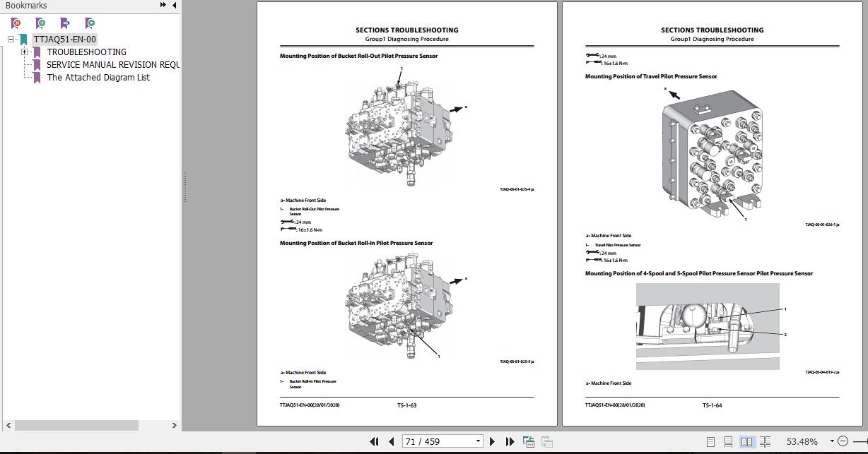Viewport: 868px width, 454px height.
Task: Click the right arrow of bookmarks horizontal scrollbar
Action: pyautogui.click(x=175, y=426)
